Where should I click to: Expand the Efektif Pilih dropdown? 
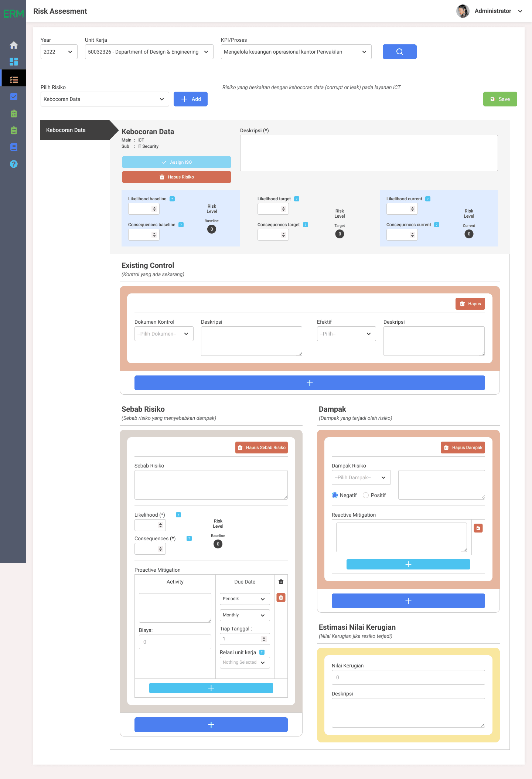coord(347,334)
